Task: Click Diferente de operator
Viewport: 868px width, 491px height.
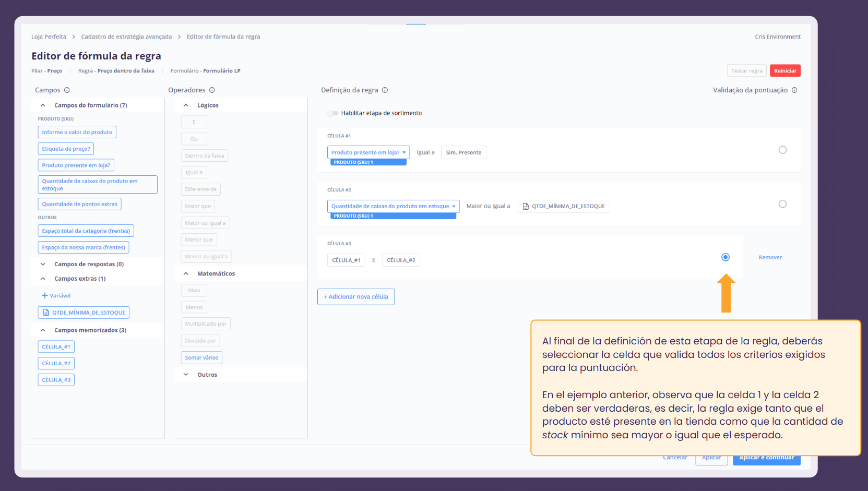Action: pyautogui.click(x=200, y=189)
